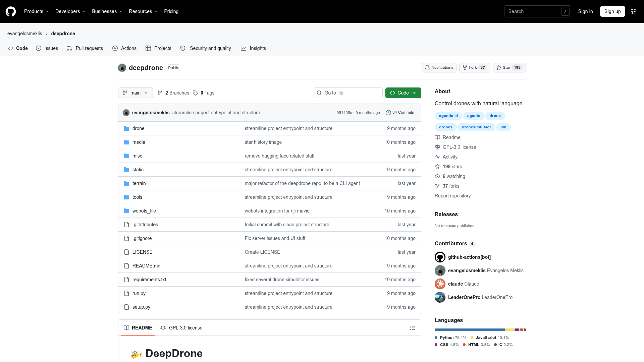This screenshot has height=362, width=644.
Task: Expand the Developers menu
Action: click(70, 11)
